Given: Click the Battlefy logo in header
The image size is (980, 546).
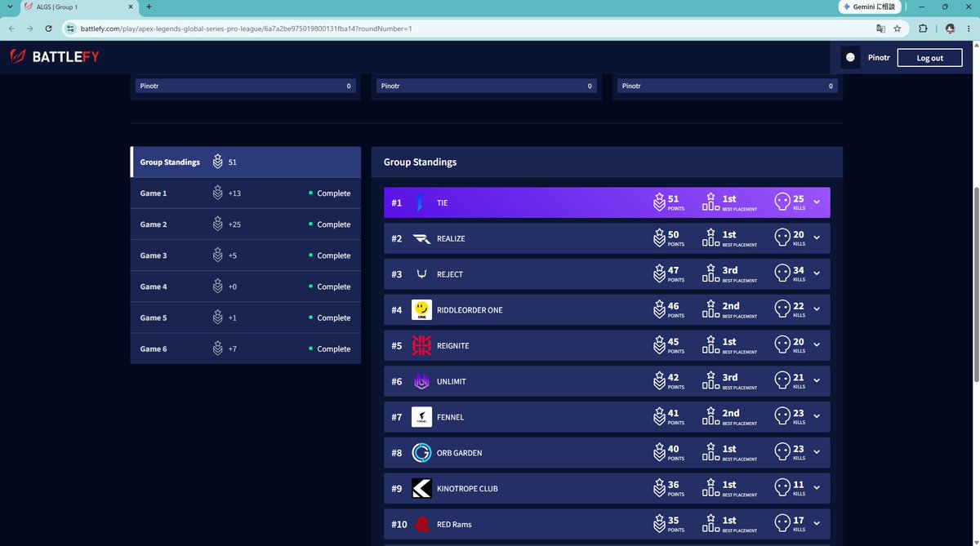Looking at the screenshot, I should click(54, 57).
